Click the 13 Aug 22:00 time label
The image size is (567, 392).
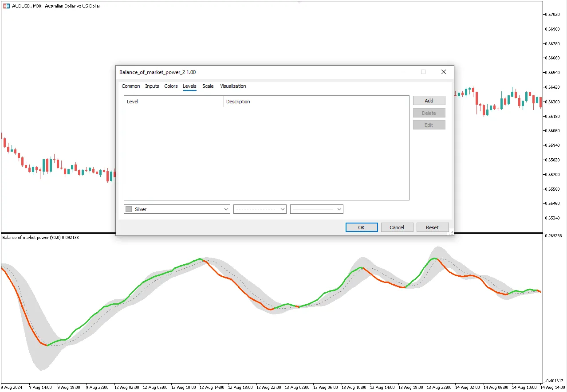click(x=439, y=387)
